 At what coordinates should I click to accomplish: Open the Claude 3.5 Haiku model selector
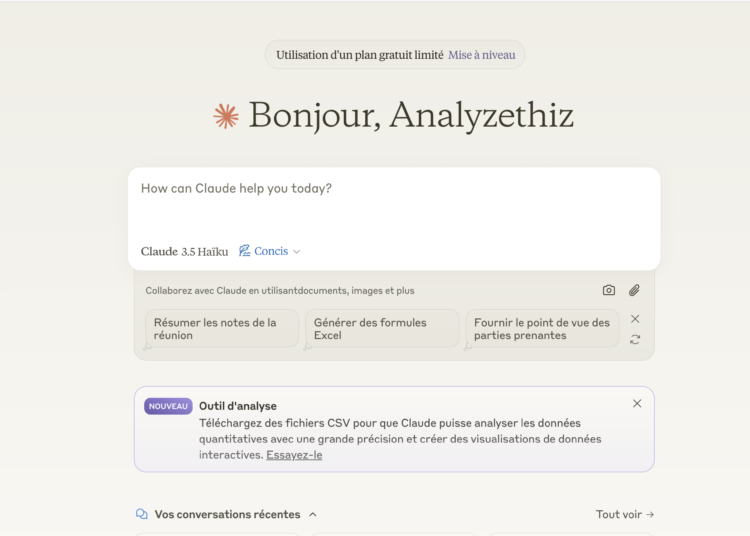click(184, 251)
